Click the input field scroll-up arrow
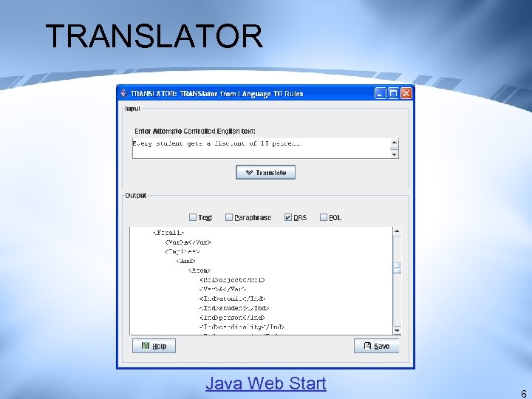This screenshot has width=532, height=399. click(x=395, y=143)
